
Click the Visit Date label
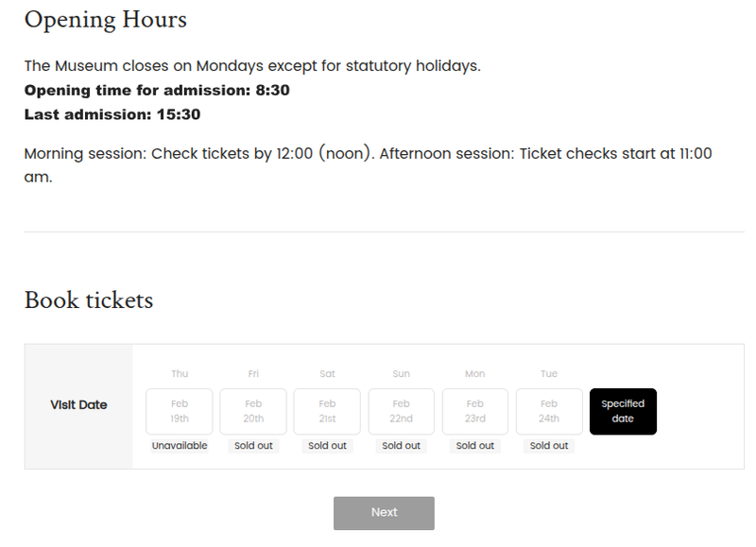(x=79, y=404)
